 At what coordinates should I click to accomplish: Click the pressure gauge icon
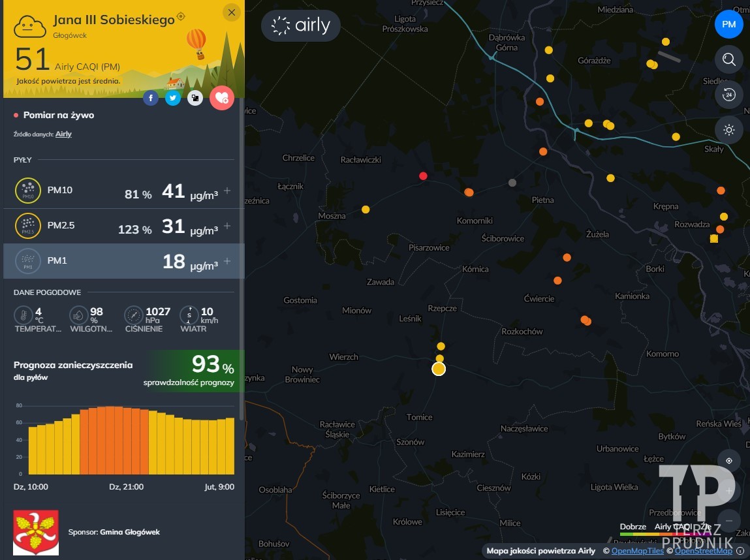[133, 315]
